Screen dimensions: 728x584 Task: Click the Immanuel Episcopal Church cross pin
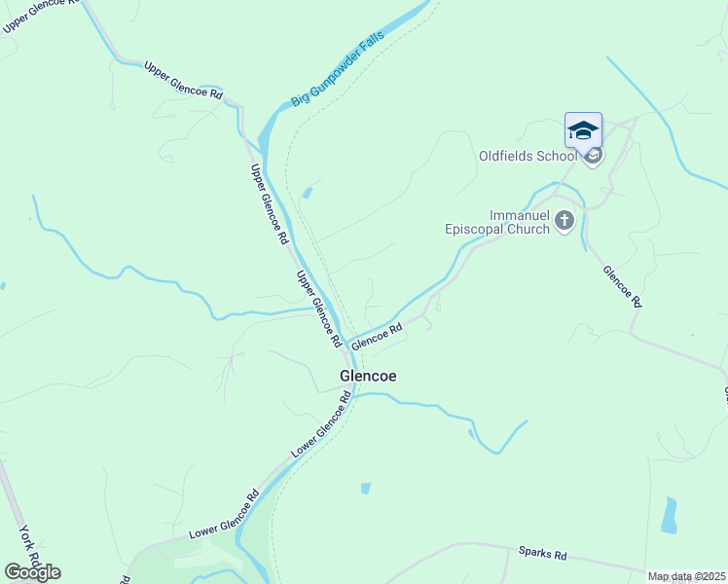point(564,222)
